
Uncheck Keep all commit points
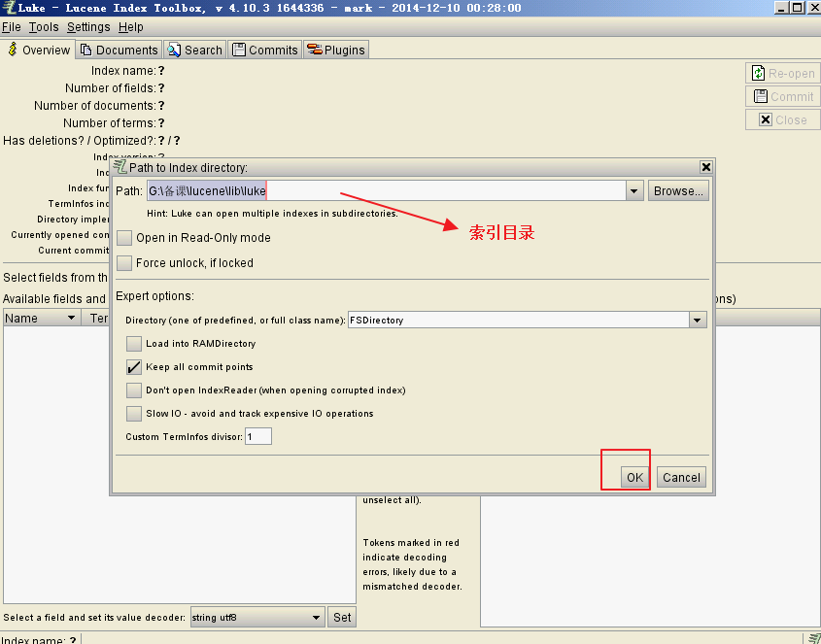(134, 367)
